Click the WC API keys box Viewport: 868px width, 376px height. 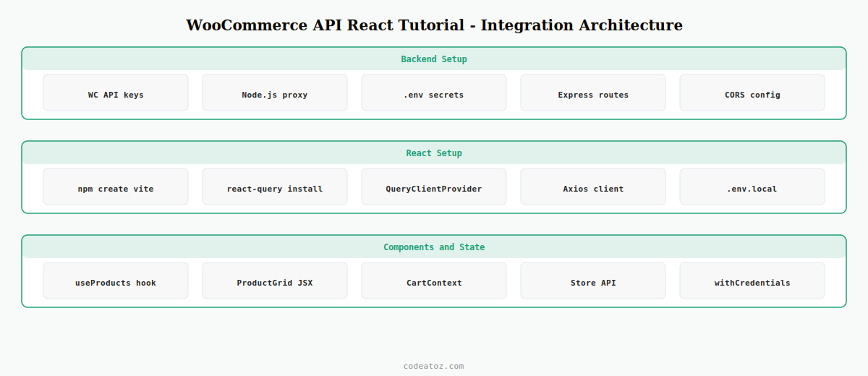[116, 93]
